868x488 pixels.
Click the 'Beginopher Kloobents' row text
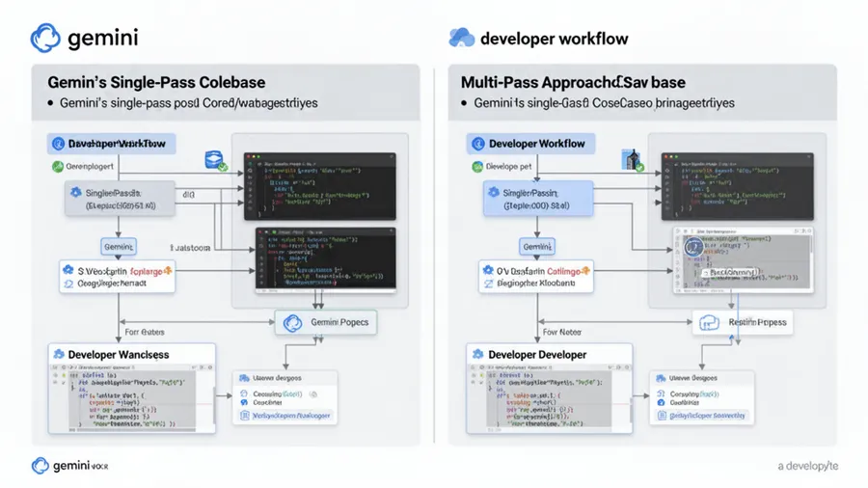click(x=536, y=284)
